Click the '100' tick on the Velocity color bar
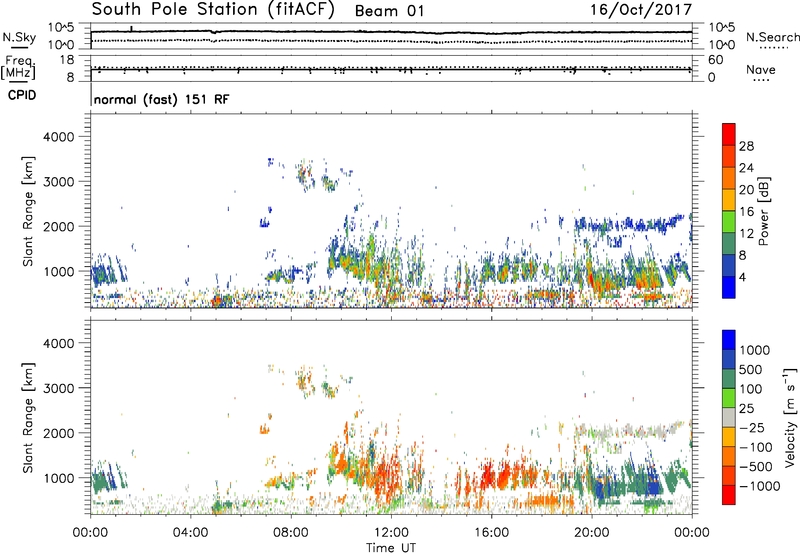This screenshot has width=800, height=554. [x=750, y=389]
